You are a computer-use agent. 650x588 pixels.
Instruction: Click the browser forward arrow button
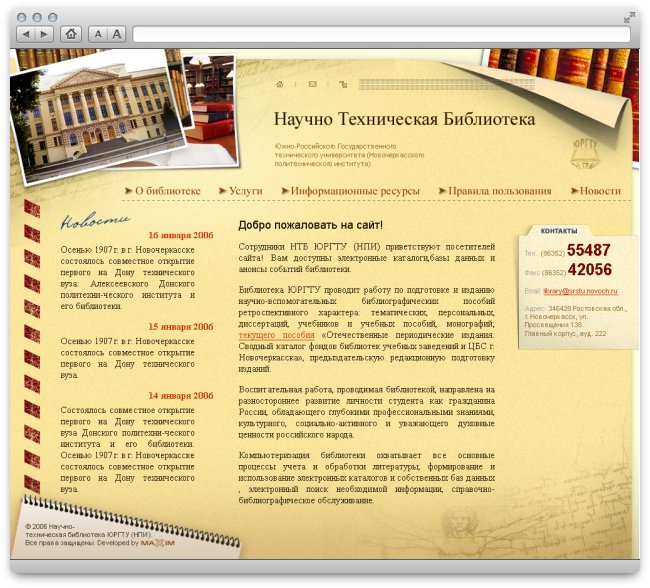point(44,34)
